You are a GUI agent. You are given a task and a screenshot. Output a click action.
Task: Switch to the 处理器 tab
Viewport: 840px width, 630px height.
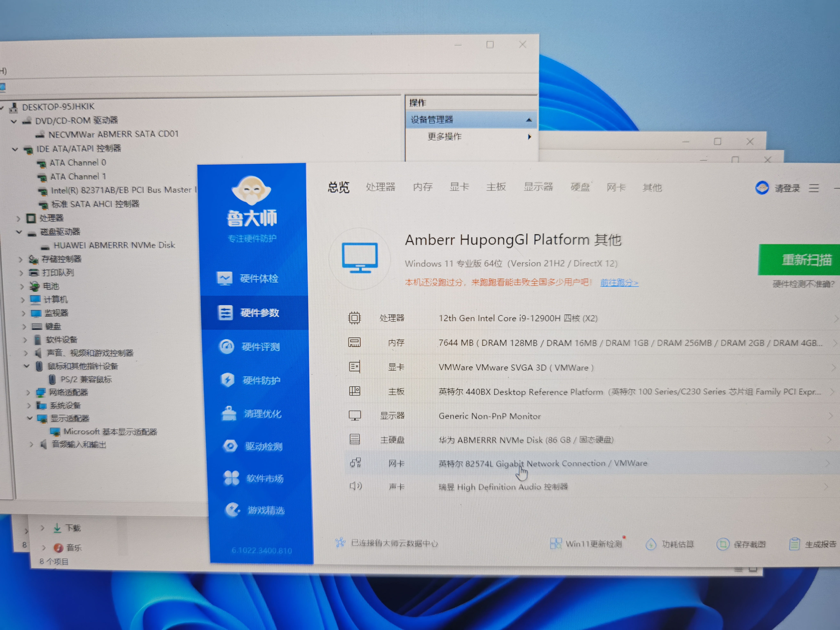380,187
